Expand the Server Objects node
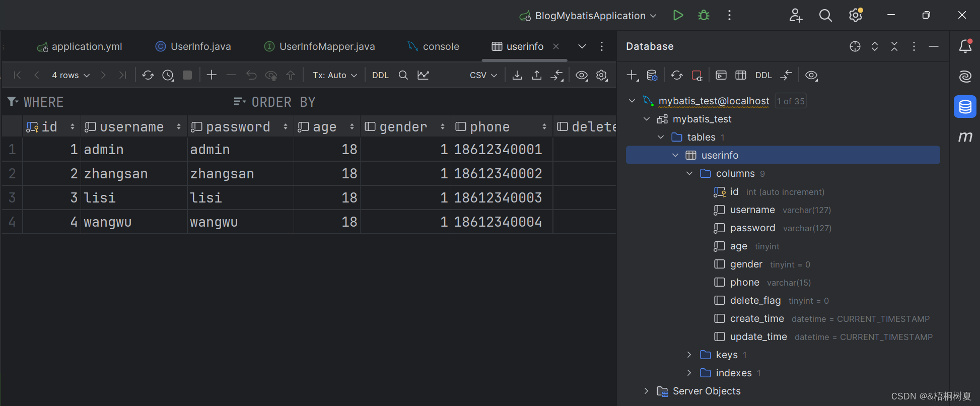Viewport: 980px width, 406px height. click(x=647, y=391)
